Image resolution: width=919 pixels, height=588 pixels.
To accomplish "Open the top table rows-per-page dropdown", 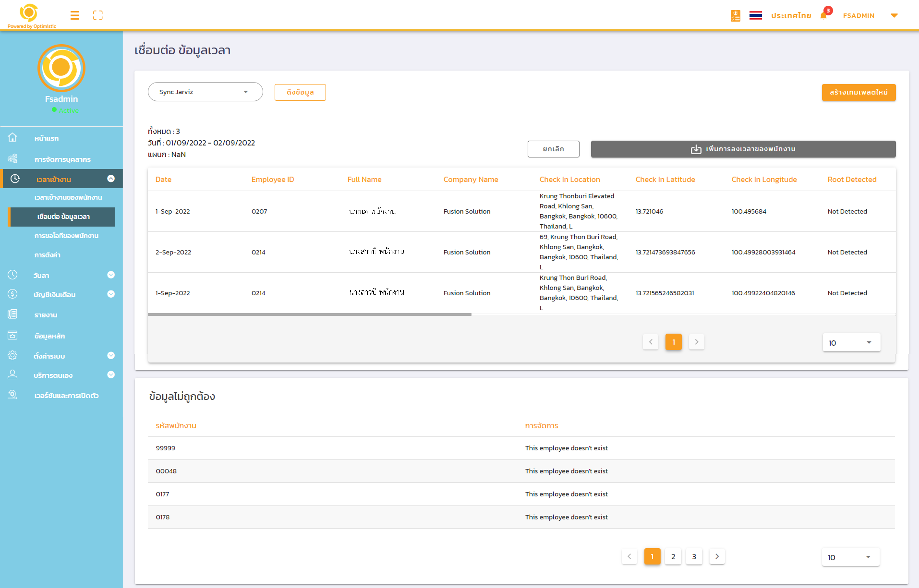I will click(x=851, y=343).
